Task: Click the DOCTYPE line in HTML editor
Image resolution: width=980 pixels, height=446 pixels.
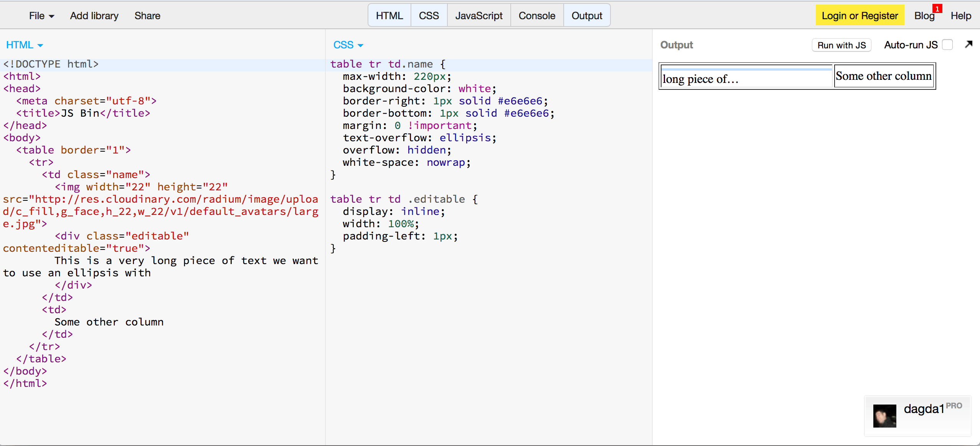Action: pyautogui.click(x=51, y=64)
